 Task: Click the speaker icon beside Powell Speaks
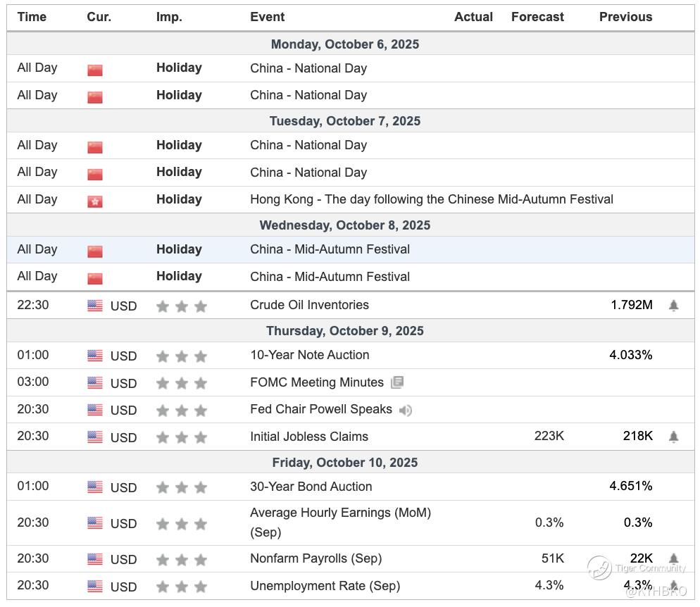click(x=406, y=410)
